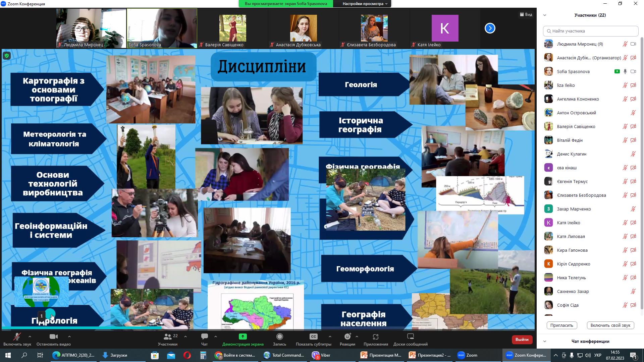
Task: Expand Чат конференции section header
Action: [x=590, y=341]
